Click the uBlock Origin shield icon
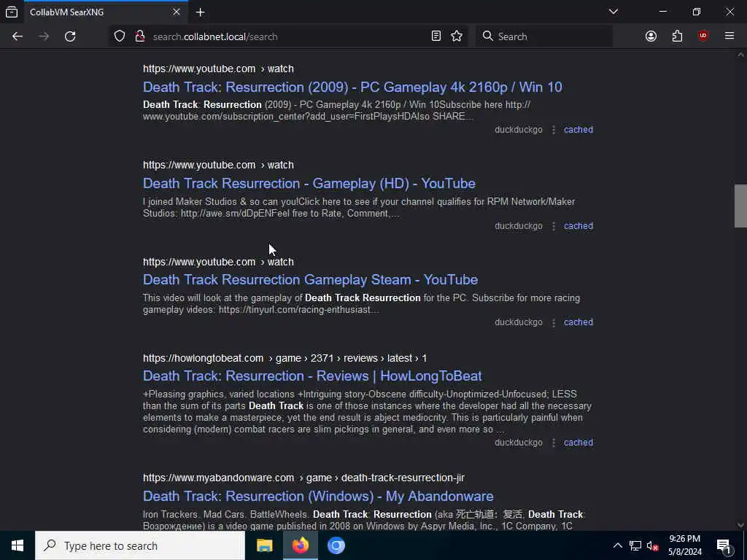The width and height of the screenshot is (747, 560). [703, 36]
